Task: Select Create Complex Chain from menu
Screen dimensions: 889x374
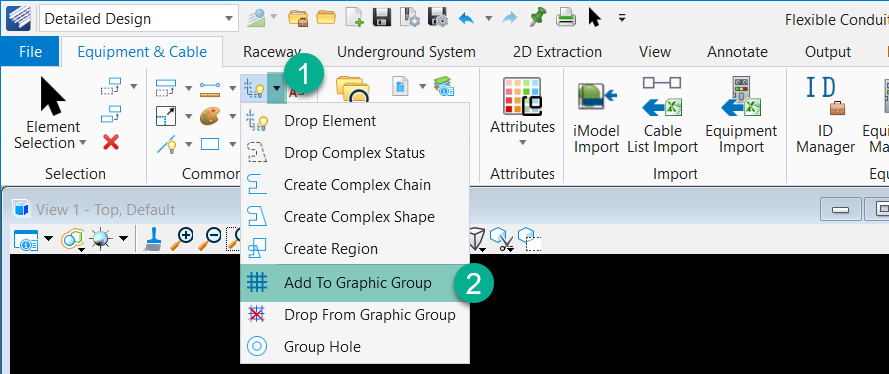Action: pyautogui.click(x=355, y=185)
